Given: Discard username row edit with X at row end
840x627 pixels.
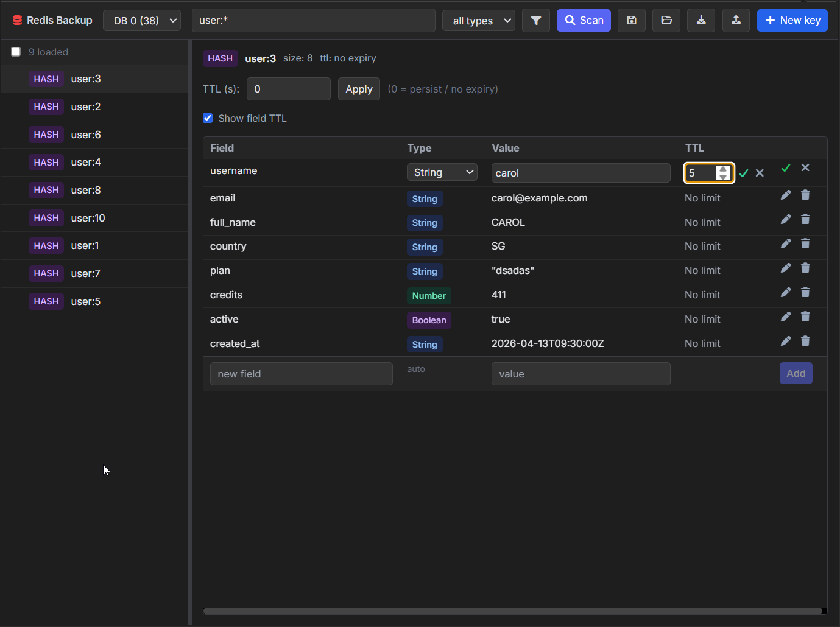Looking at the screenshot, I should 805,167.
